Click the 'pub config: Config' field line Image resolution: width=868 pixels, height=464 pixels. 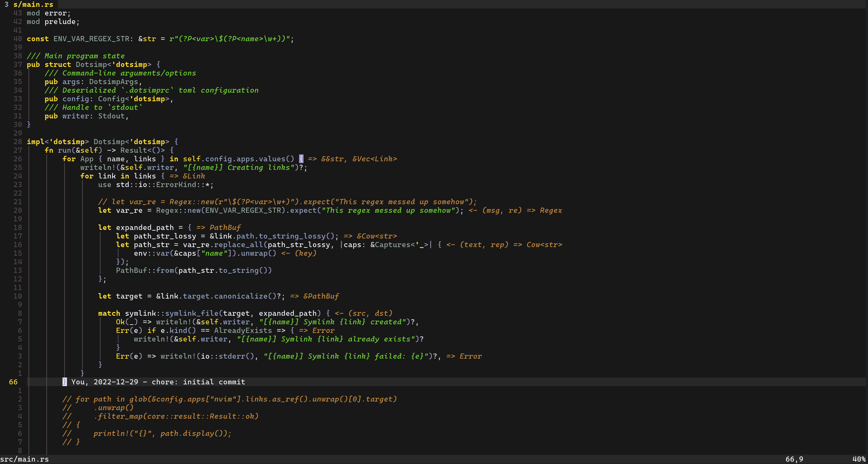click(109, 99)
